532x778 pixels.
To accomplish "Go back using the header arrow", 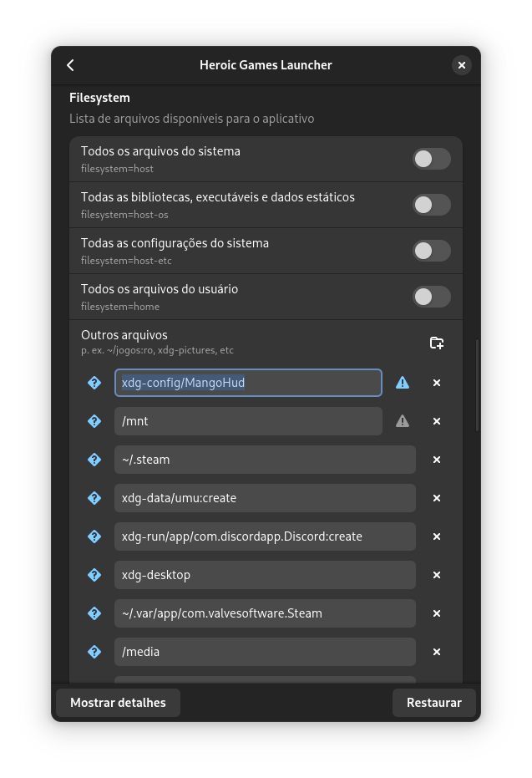I will tap(71, 65).
